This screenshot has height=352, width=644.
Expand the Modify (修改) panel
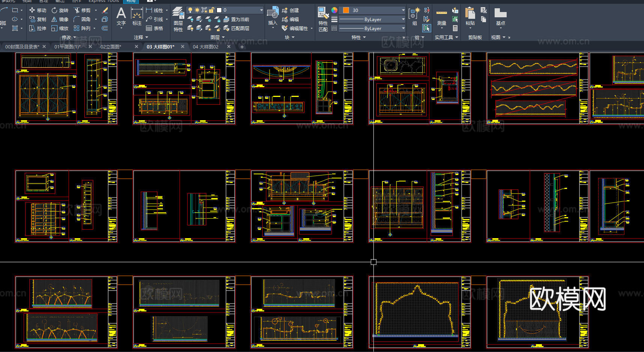(x=69, y=37)
